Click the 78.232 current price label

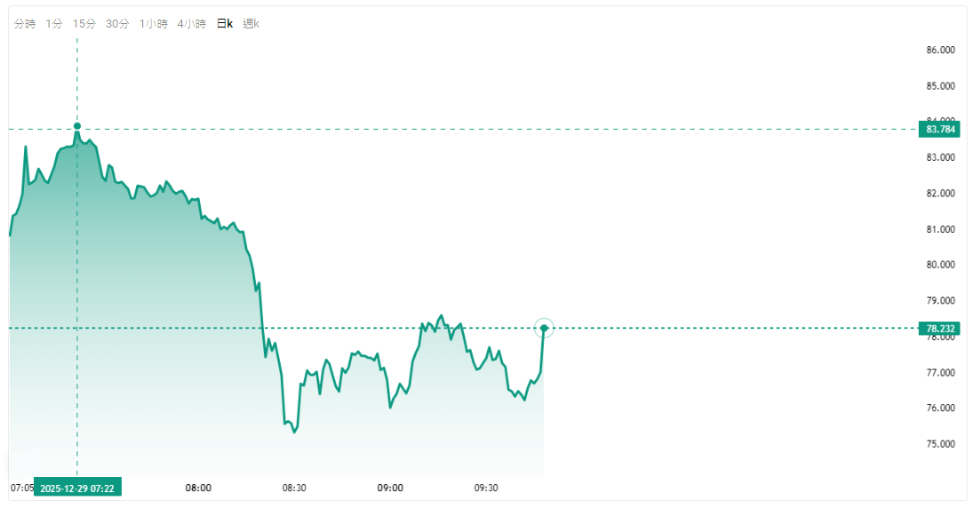coord(941,329)
